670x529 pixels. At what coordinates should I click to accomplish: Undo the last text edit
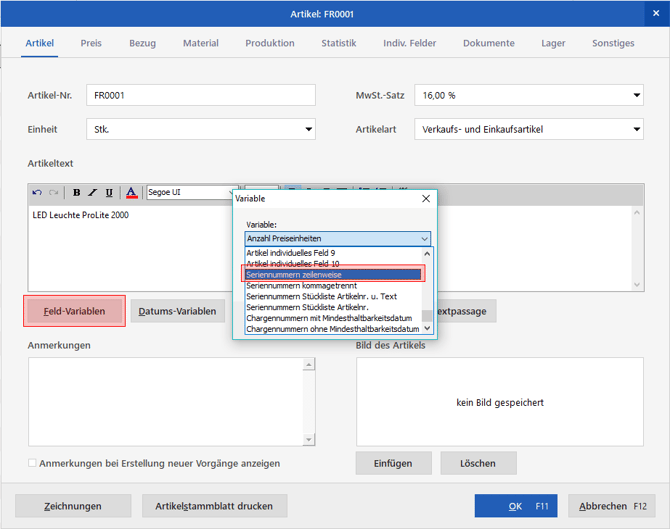pos(37,192)
